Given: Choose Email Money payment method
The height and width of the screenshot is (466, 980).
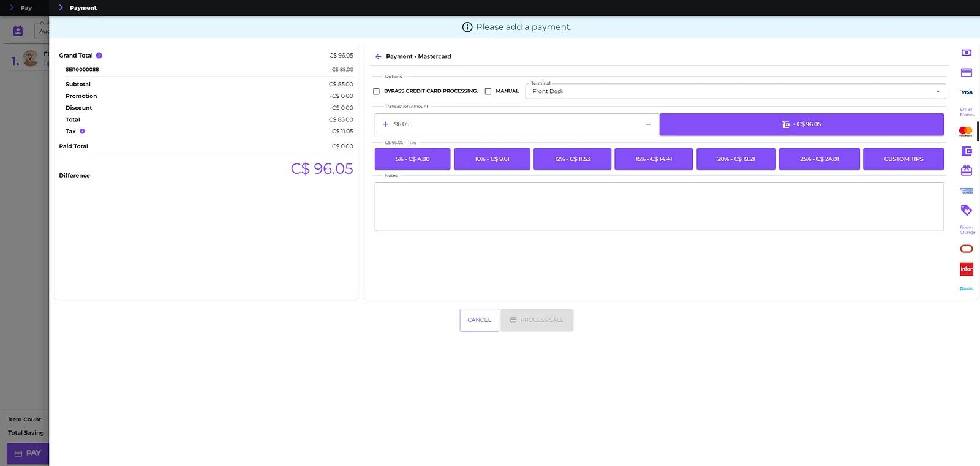Looking at the screenshot, I should click(967, 112).
